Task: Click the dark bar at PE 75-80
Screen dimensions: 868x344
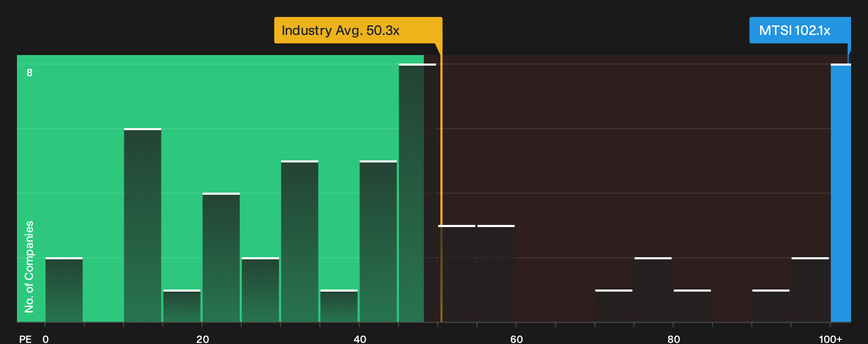Action: tap(653, 289)
